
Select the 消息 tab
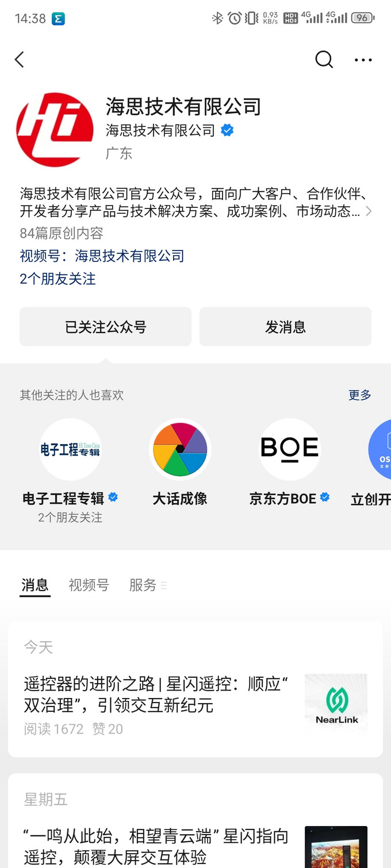[35, 585]
